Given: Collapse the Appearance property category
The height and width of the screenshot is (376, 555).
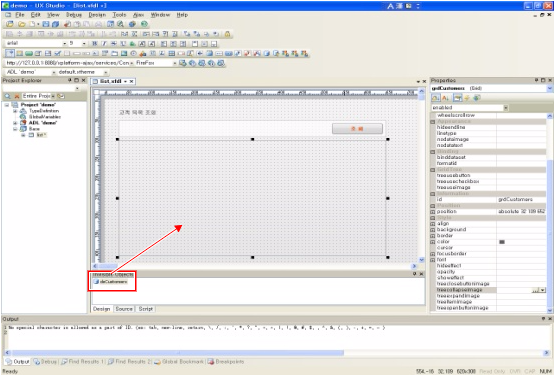Looking at the screenshot, I should tap(433, 121).
